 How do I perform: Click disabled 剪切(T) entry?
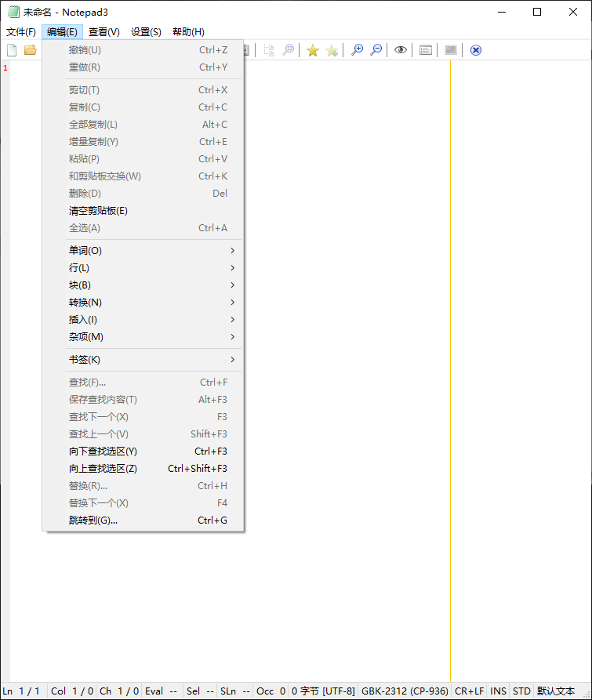[x=143, y=90]
